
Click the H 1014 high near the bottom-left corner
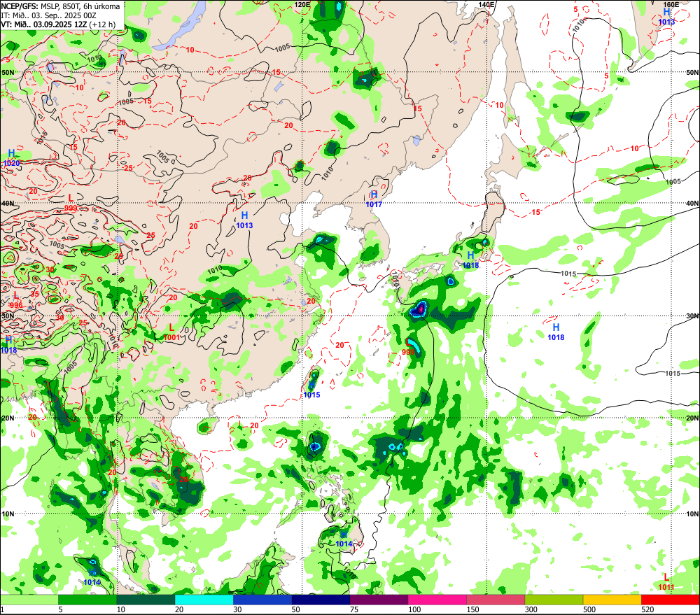pyautogui.click(x=92, y=577)
